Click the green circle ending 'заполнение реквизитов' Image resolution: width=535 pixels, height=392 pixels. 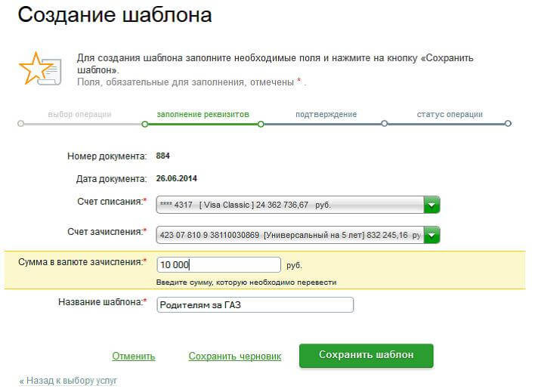point(261,124)
